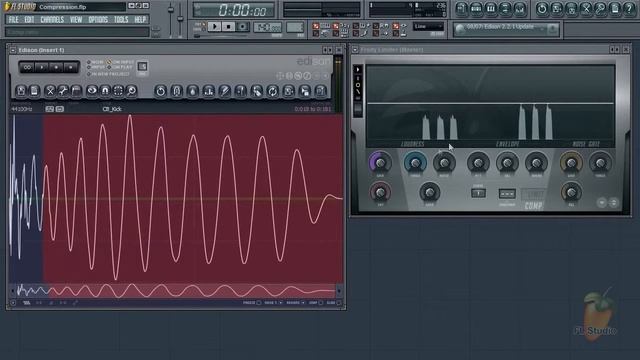The width and height of the screenshot is (640, 360).
Task: Click Fruity Limiter CURVE selector
Action: pyautogui.click(x=478, y=193)
